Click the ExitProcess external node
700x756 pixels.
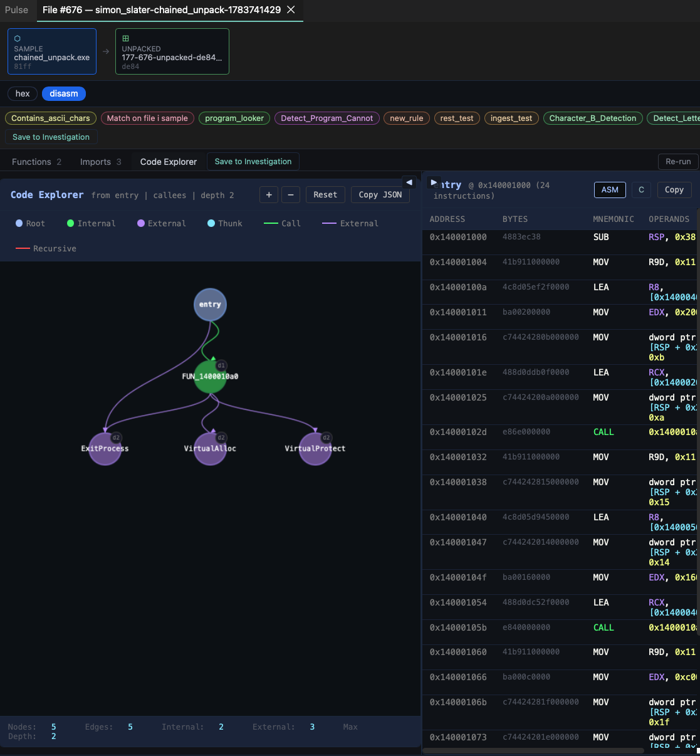click(x=105, y=449)
